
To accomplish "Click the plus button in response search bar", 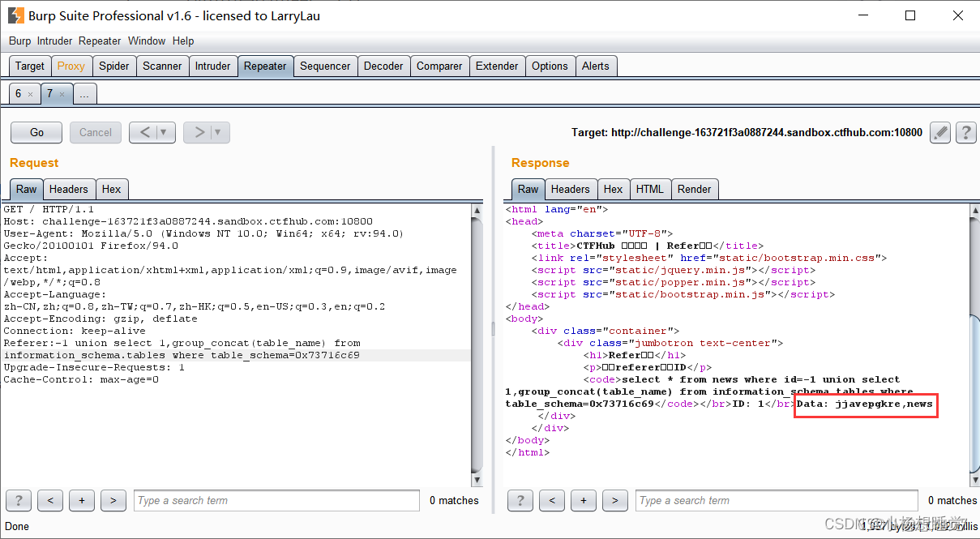I will [584, 500].
